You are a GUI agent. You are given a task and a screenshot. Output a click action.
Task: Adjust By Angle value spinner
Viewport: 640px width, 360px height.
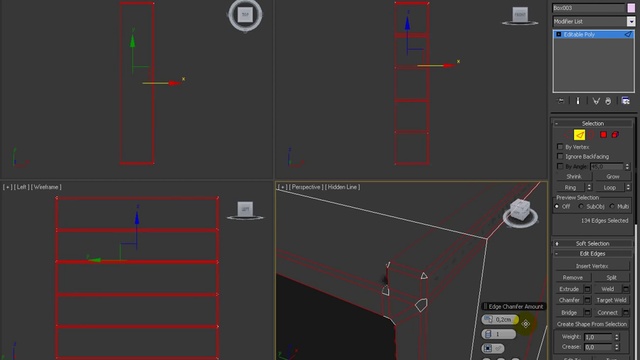pyautogui.click(x=627, y=167)
